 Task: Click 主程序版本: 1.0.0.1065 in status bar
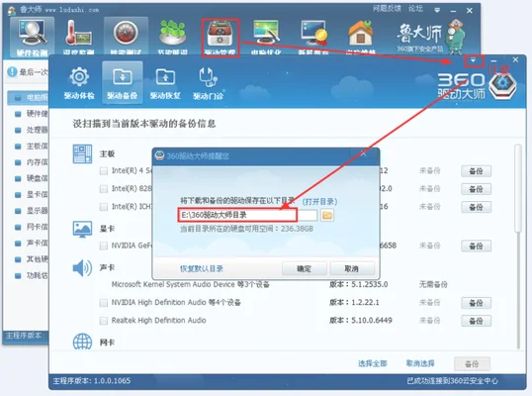tap(92, 381)
